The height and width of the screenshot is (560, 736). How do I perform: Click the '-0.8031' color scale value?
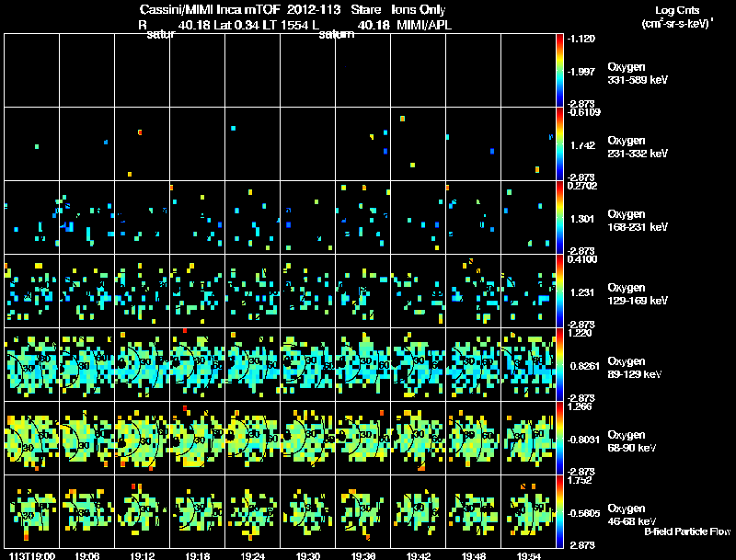pyautogui.click(x=583, y=440)
